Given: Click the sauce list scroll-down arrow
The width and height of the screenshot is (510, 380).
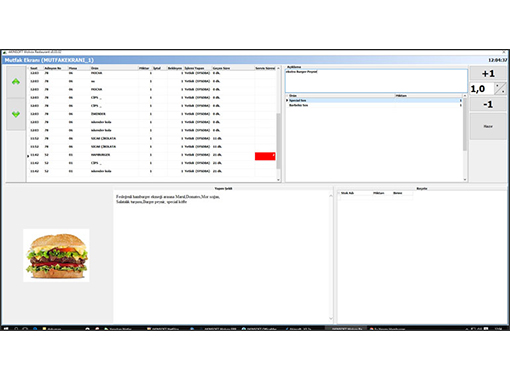Looking at the screenshot, I should [465, 180].
